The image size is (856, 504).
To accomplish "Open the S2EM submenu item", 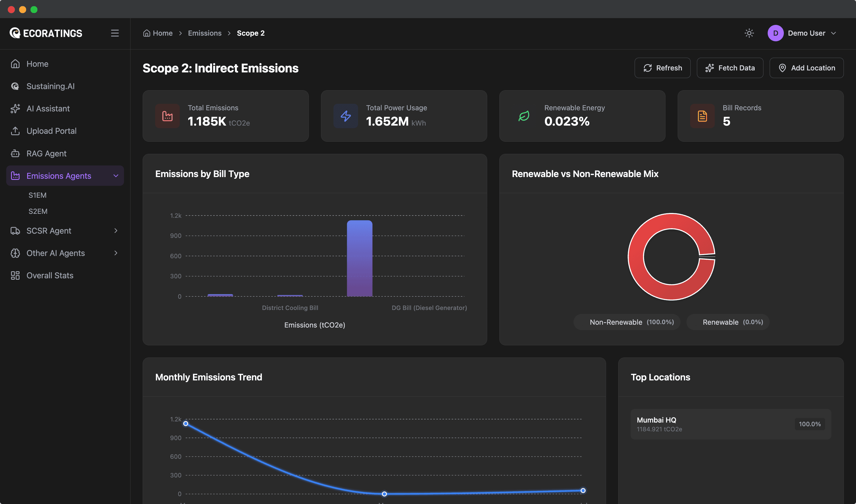I will coord(38,211).
